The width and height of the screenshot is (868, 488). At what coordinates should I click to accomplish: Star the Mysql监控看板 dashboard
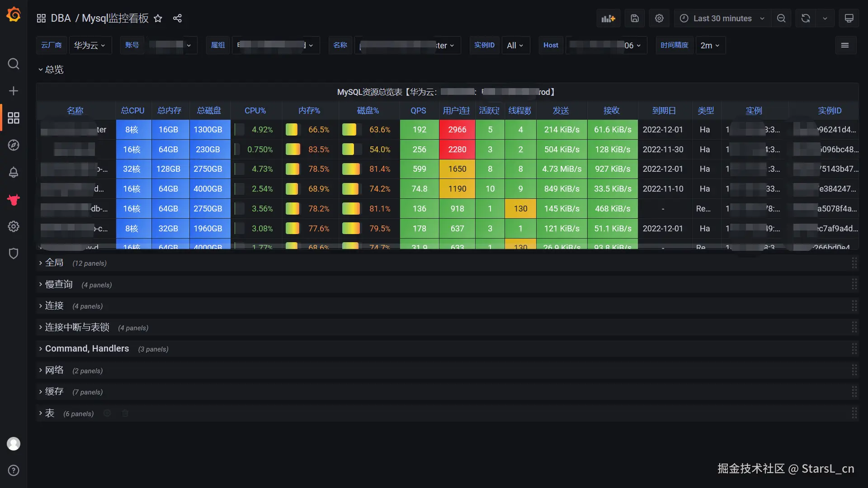pos(158,19)
